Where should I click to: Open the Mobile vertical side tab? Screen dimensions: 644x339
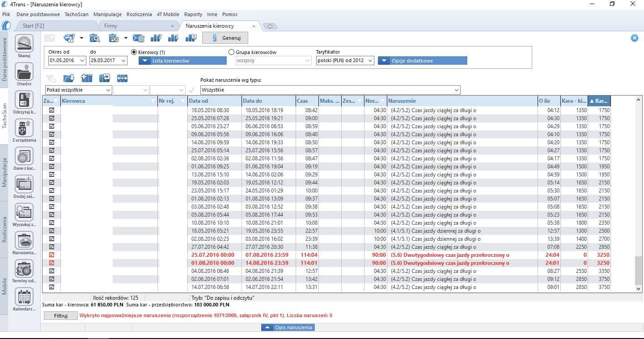4,286
